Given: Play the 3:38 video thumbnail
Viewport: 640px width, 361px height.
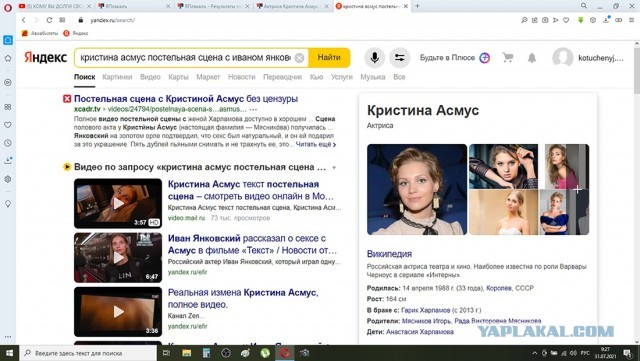Looking at the screenshot, I should (118, 312).
